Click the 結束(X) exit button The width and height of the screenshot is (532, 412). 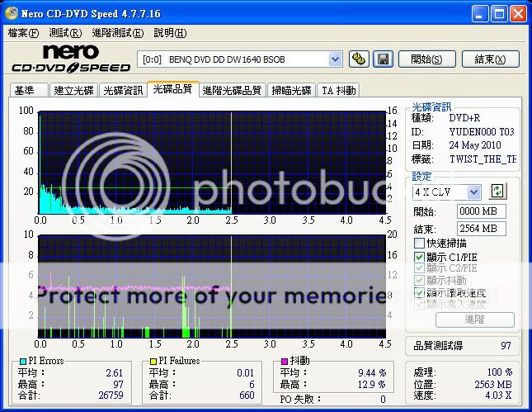point(490,59)
